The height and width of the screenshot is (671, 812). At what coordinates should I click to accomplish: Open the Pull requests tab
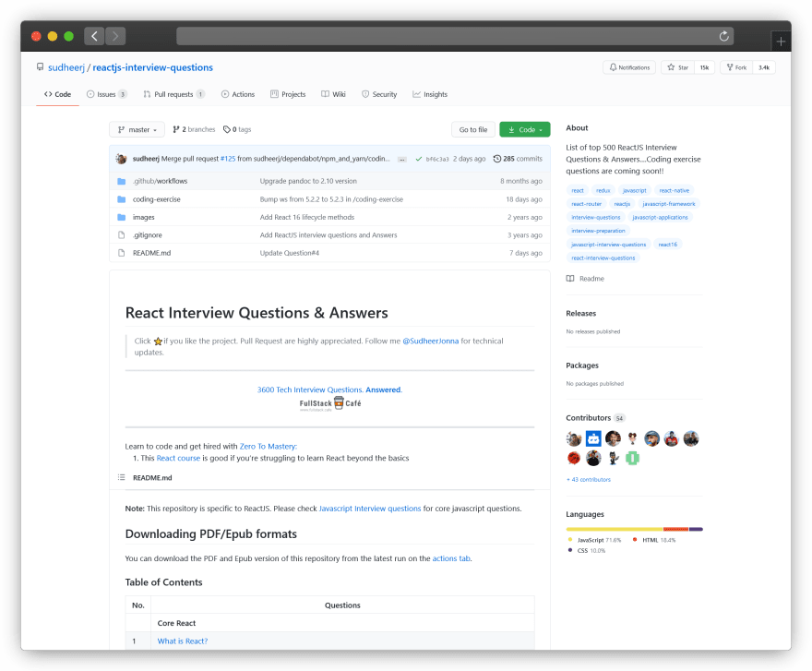click(173, 94)
